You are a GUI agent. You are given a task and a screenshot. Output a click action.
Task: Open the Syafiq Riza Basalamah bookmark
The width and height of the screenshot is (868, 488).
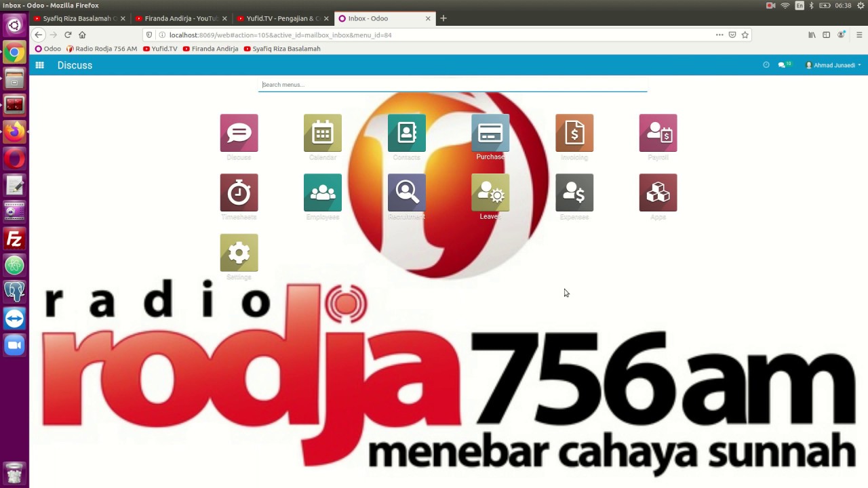(x=281, y=49)
